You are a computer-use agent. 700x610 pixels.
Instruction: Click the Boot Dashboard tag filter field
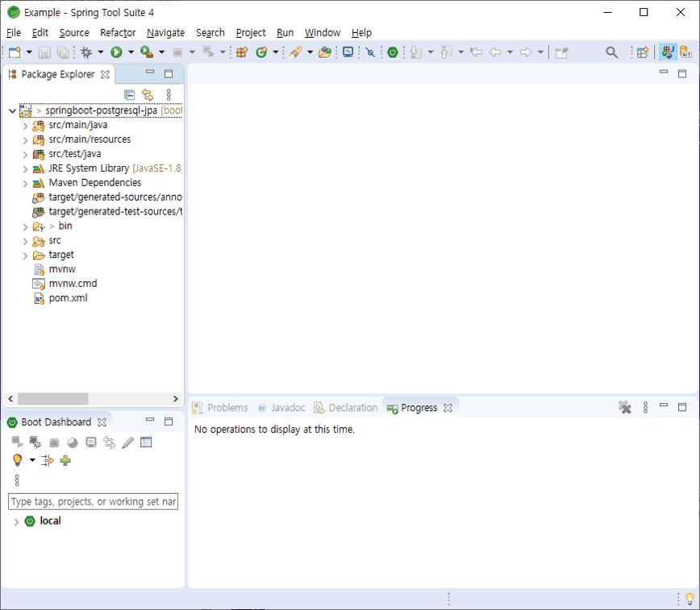[x=93, y=501]
